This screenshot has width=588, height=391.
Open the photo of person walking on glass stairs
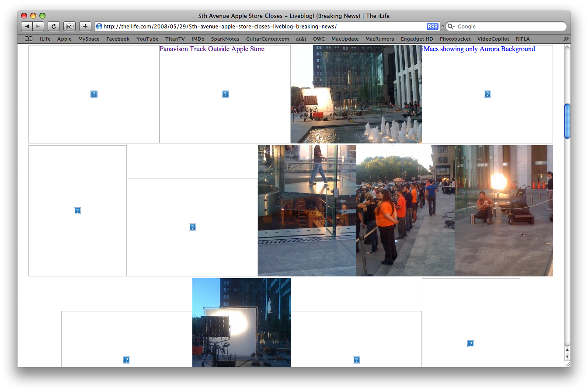pos(307,211)
